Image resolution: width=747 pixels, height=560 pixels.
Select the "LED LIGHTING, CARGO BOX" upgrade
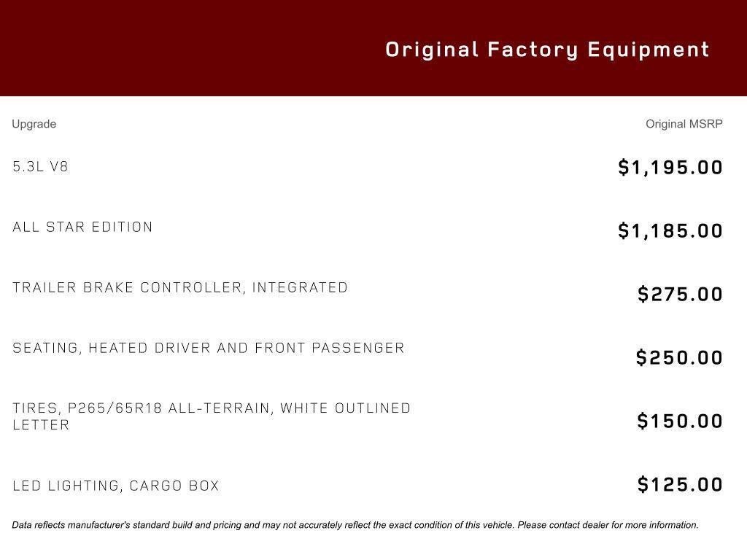[115, 486]
